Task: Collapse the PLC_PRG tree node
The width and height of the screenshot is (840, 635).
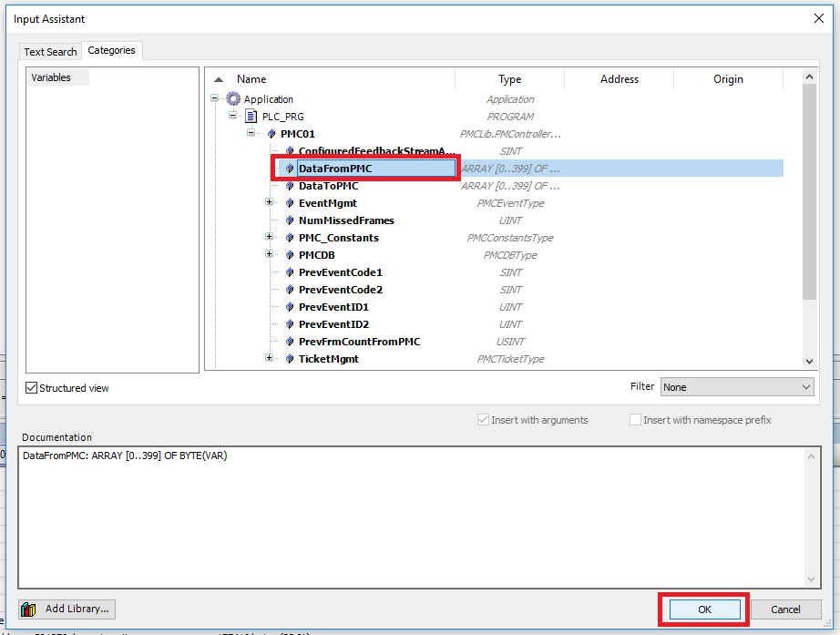Action: (232, 116)
